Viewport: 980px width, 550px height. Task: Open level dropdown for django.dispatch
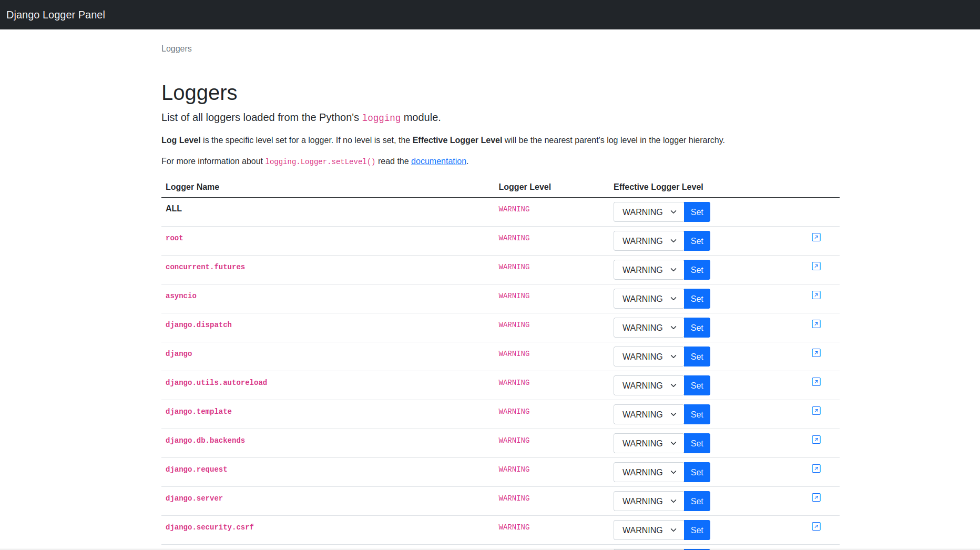pyautogui.click(x=649, y=328)
